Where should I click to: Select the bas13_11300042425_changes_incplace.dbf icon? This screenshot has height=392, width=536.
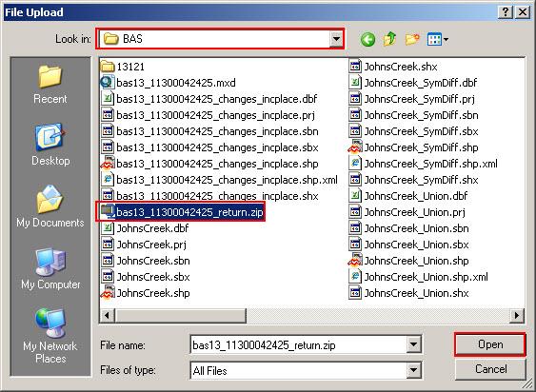[x=108, y=99]
